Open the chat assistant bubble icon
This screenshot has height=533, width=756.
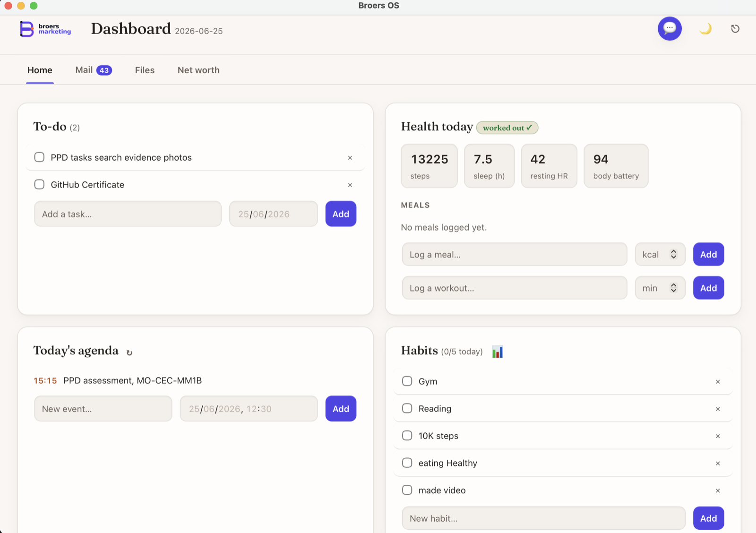(670, 28)
